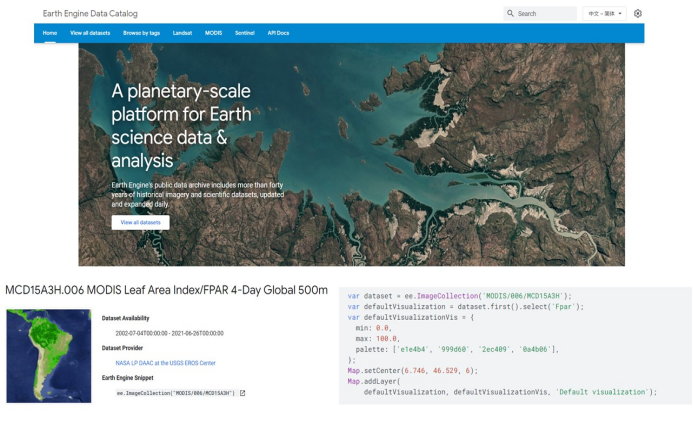Screen dimensions: 693x430
Task: Click the 'max: 100.0' code line
Action: tap(377, 339)
